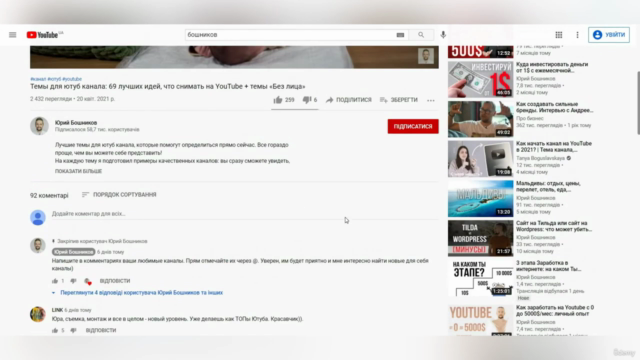Click channel watermark in video corner
This screenshot has width=640, height=360.
click(x=426, y=56)
